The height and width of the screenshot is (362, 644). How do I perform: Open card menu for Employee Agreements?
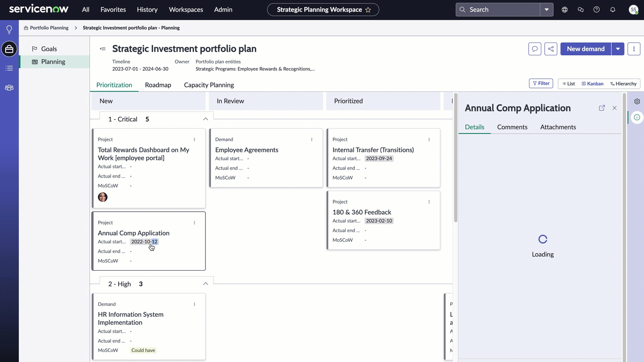click(x=312, y=140)
